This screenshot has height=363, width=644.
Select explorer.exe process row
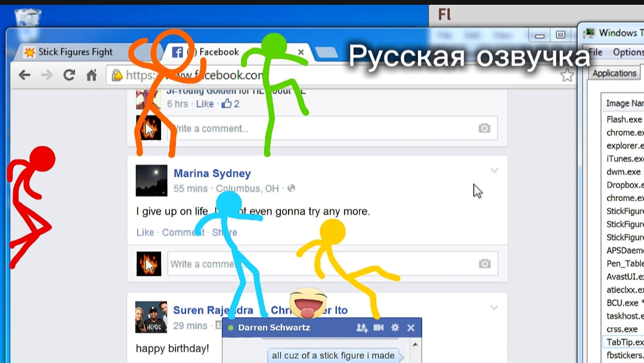[x=624, y=146]
